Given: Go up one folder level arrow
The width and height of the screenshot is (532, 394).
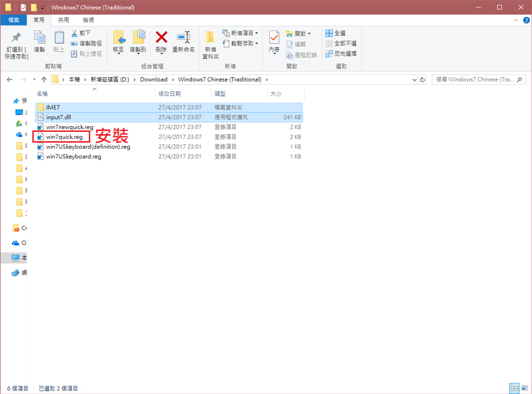Looking at the screenshot, I should point(44,79).
